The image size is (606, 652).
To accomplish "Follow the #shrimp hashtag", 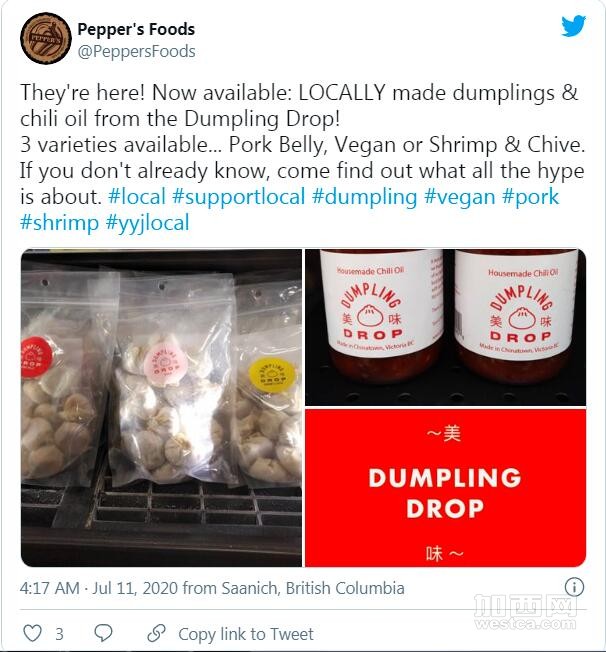I will point(59,222).
